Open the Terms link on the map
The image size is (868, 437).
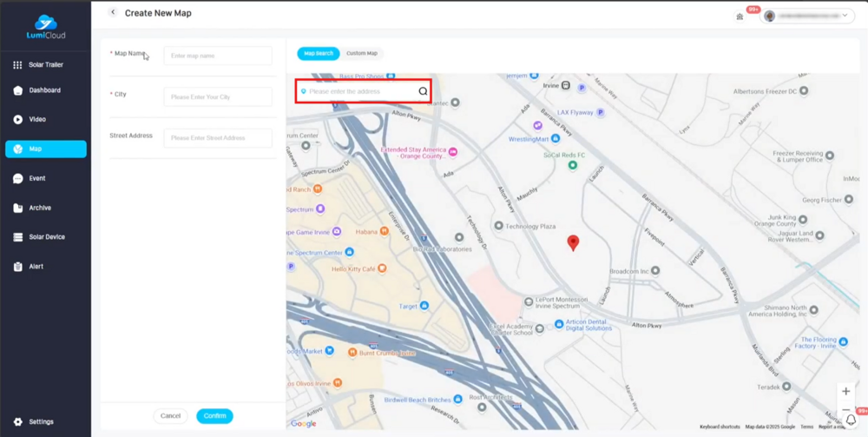point(807,427)
